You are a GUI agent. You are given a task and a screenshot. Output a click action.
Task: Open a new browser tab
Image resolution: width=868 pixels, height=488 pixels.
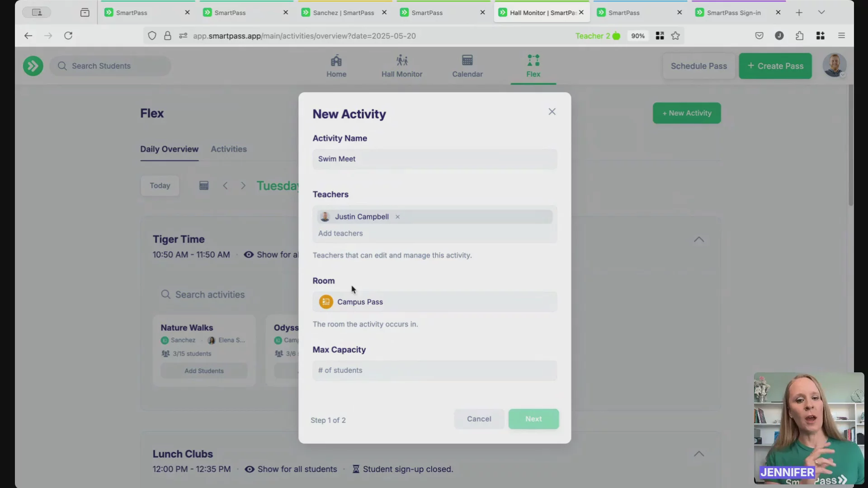(799, 13)
